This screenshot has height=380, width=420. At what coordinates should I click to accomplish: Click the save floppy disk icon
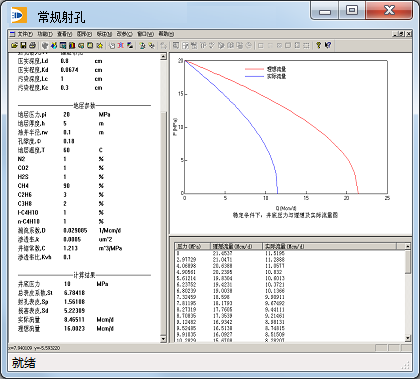(23, 45)
